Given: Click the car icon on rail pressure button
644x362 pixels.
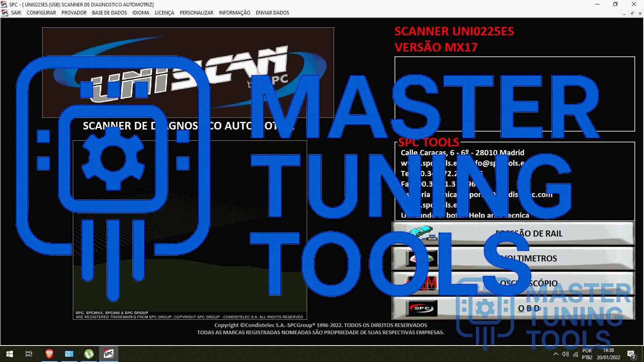Looking at the screenshot, I should (x=421, y=234).
